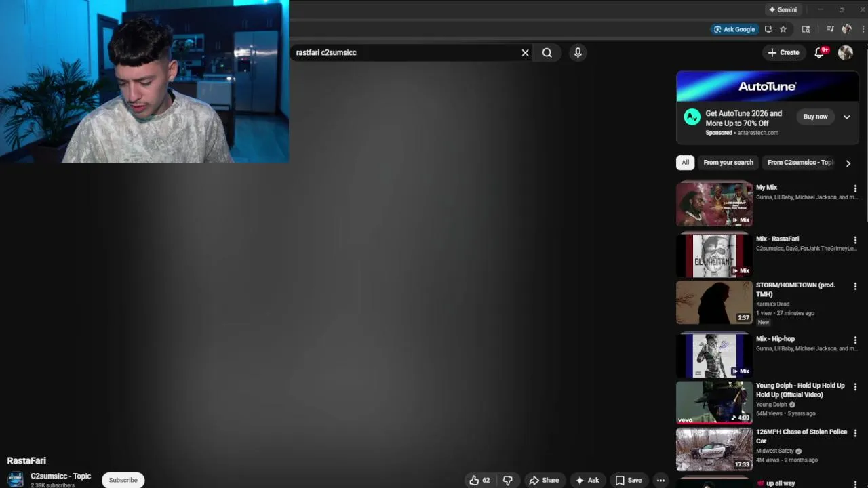This screenshot has height=488, width=868.
Task: Click the magnifier search button
Action: coord(547,52)
